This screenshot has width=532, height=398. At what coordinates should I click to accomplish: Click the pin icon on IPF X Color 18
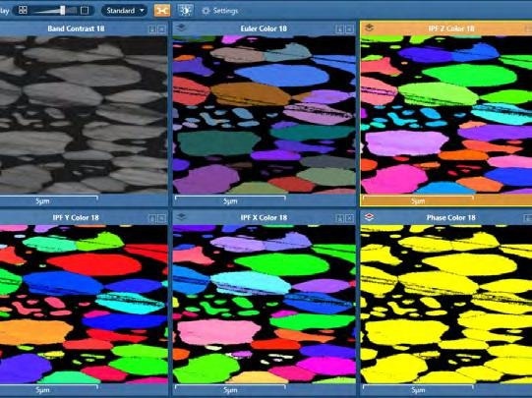(339, 219)
